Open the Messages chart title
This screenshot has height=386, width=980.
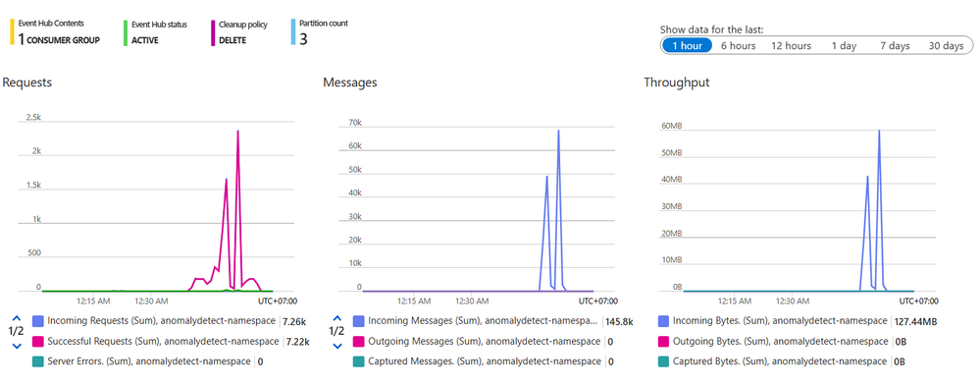tap(350, 82)
